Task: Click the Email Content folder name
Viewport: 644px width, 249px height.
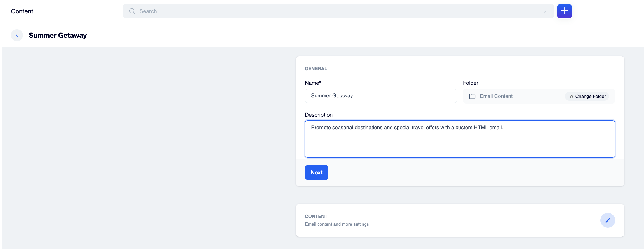Action: [496, 96]
